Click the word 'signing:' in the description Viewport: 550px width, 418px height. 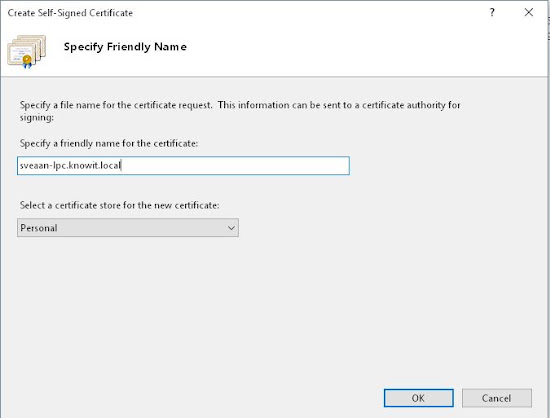[37, 117]
